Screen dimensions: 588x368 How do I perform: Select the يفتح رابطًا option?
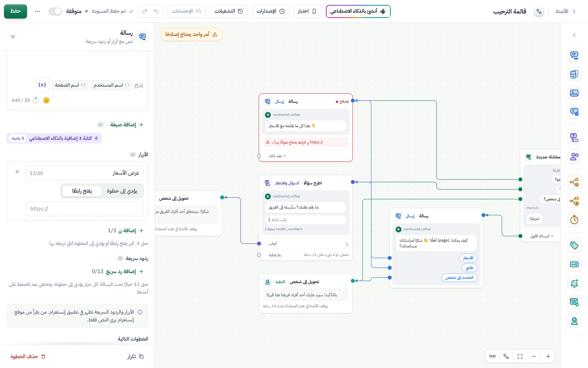coord(82,191)
